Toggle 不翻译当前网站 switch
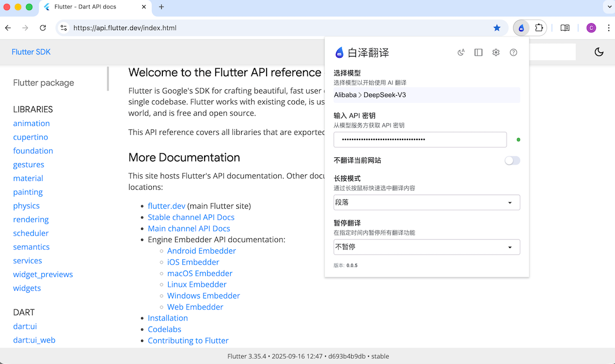This screenshot has height=364, width=615. pos(512,161)
